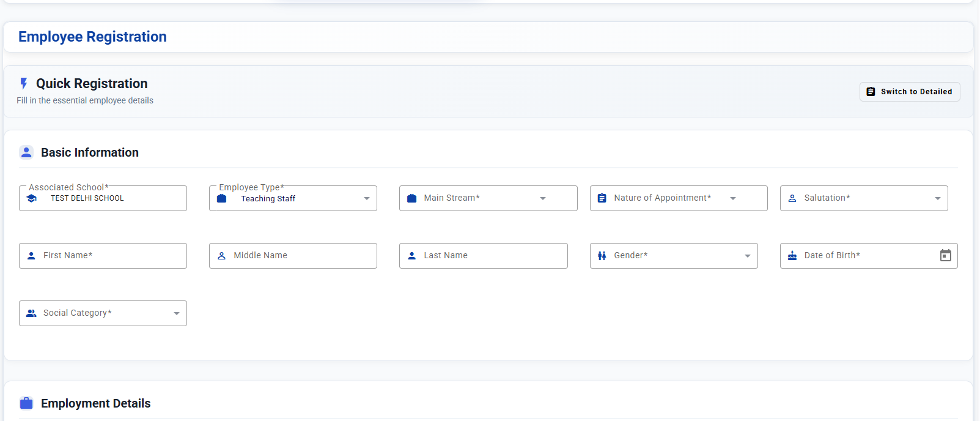Expand the Nature of Appointment dropdown

point(678,198)
